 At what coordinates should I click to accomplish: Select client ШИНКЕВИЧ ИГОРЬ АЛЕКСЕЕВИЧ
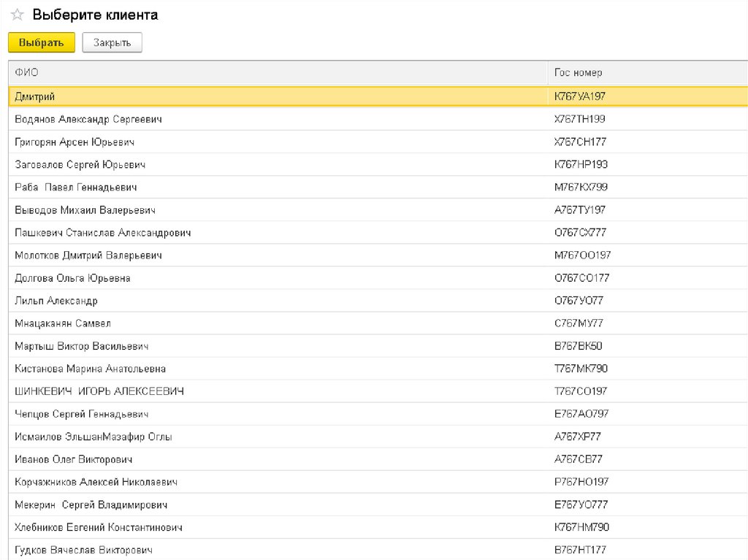point(99,391)
